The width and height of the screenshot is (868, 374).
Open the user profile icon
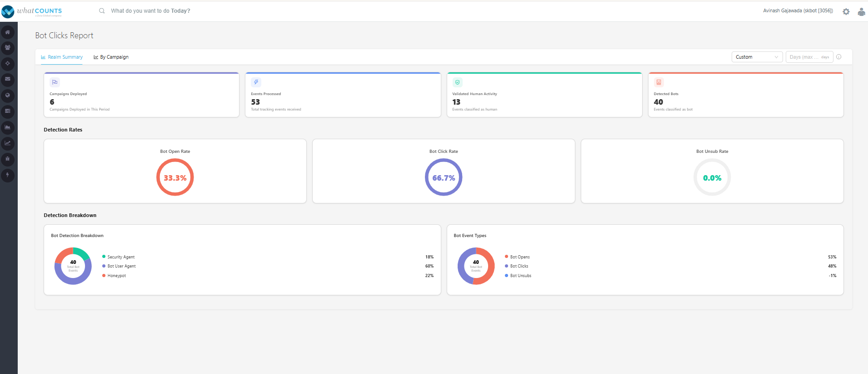[861, 12]
